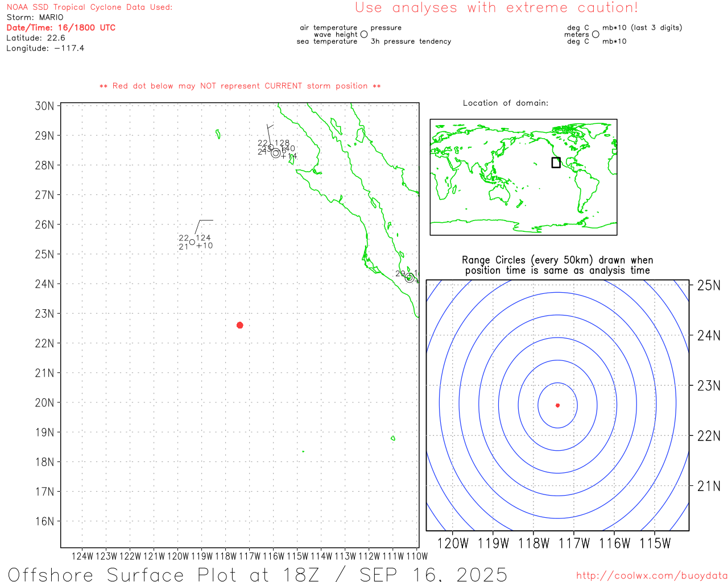Click 'Use analyses with extreme caution!' warning
The image size is (728, 582).
497,8
